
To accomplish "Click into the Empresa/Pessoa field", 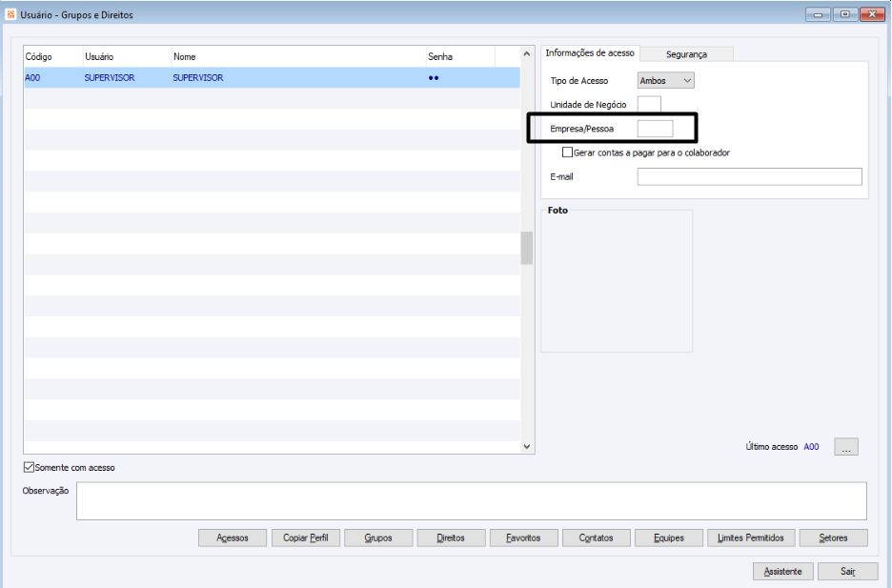I will coord(655,129).
